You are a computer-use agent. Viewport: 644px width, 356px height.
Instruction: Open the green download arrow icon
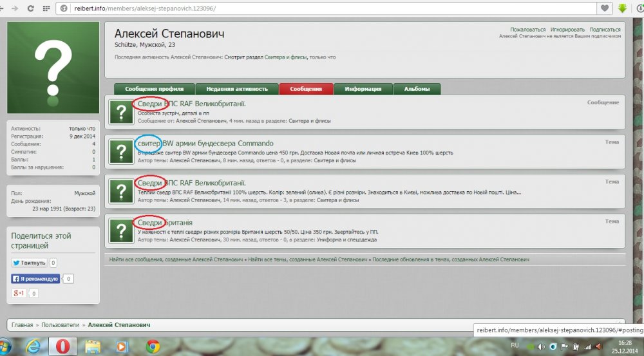click(623, 8)
